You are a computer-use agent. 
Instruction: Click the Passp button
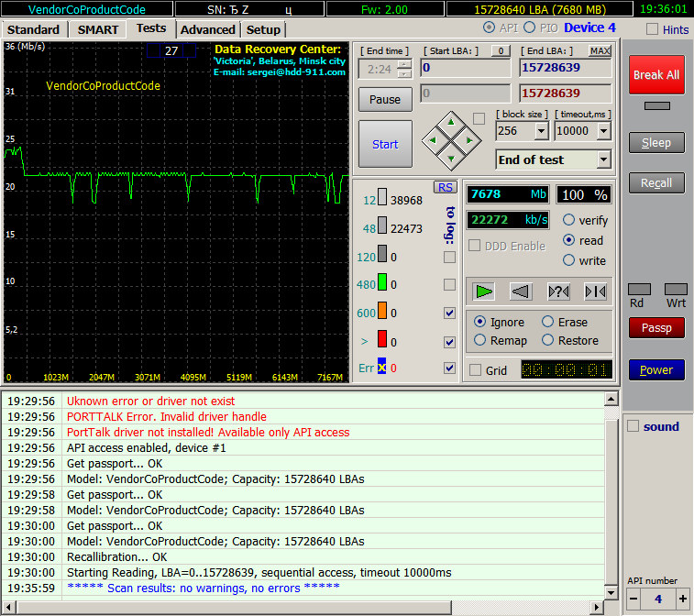click(655, 327)
